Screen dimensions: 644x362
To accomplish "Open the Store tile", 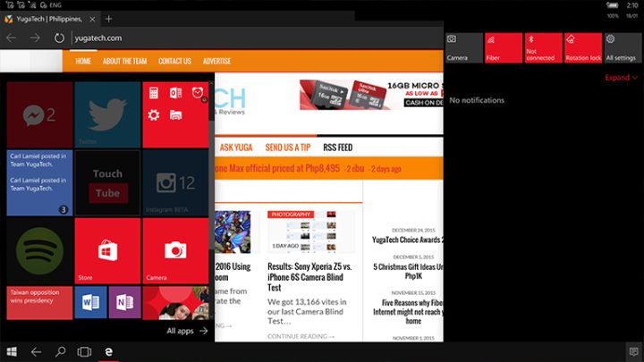I will coord(107,251).
